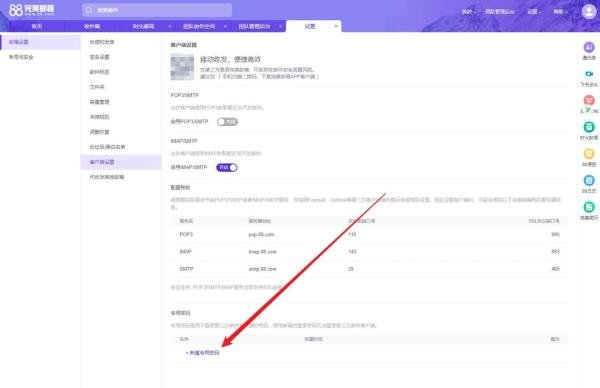This screenshot has width=600, height=388.
Task: Click the 客户端设置 page heading
Action: coord(184,45)
